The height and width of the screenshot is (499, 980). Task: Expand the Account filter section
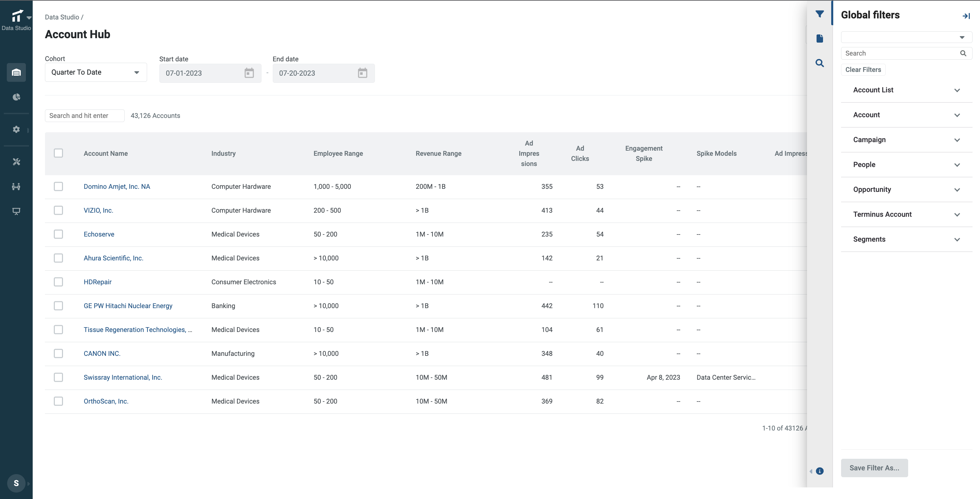click(x=906, y=115)
